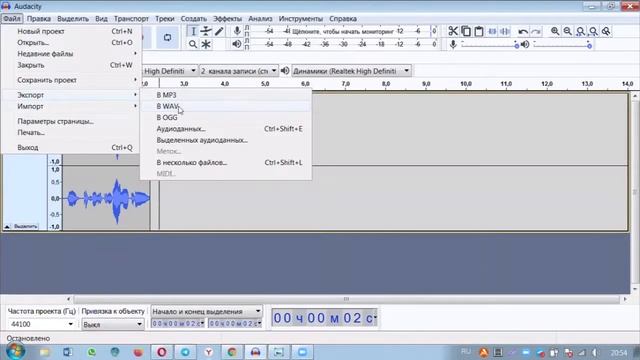Export audio 'В OGG'
Viewport: 640px width, 360px height.
tap(226, 118)
